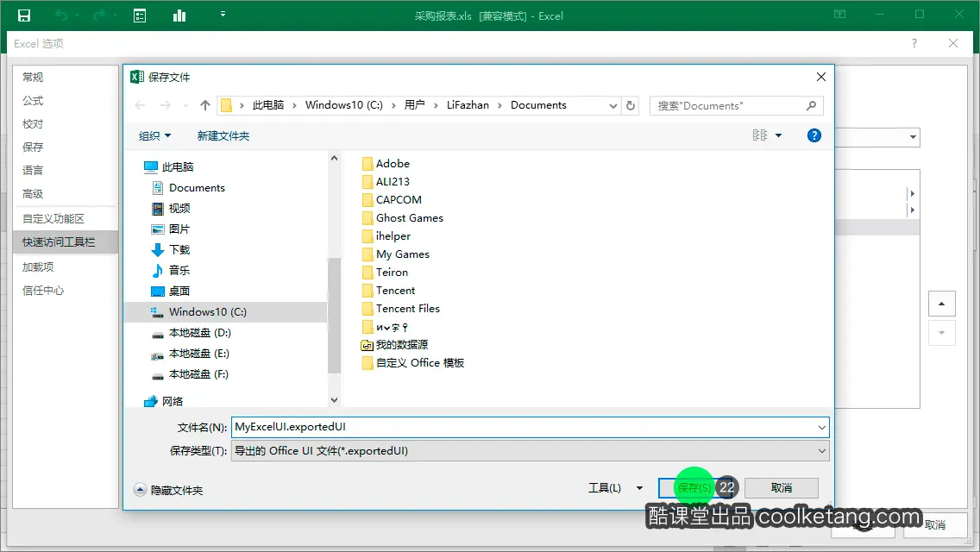
Task: Click the navigation pane scroll up arrow
Action: (x=335, y=158)
